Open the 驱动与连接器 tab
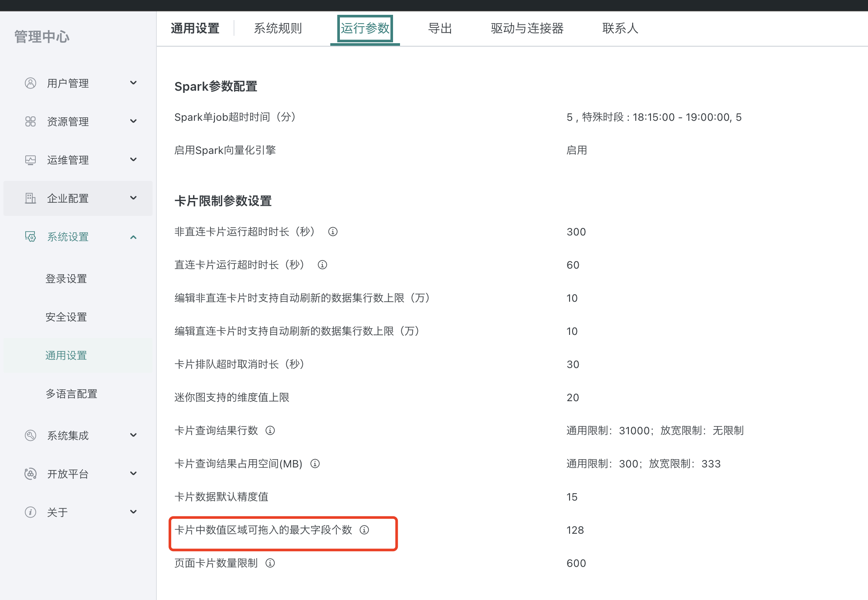Screen dimensions: 868x600 click(527, 28)
